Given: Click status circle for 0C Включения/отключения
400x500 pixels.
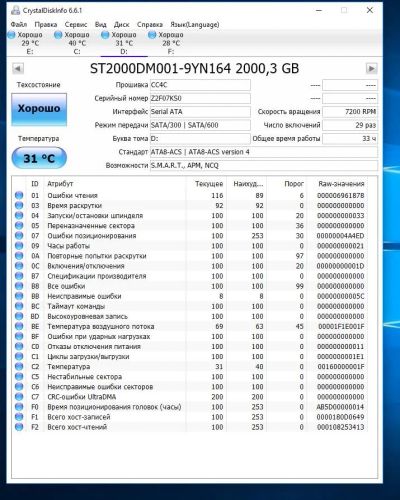Looking at the screenshot, I should click(19, 266).
